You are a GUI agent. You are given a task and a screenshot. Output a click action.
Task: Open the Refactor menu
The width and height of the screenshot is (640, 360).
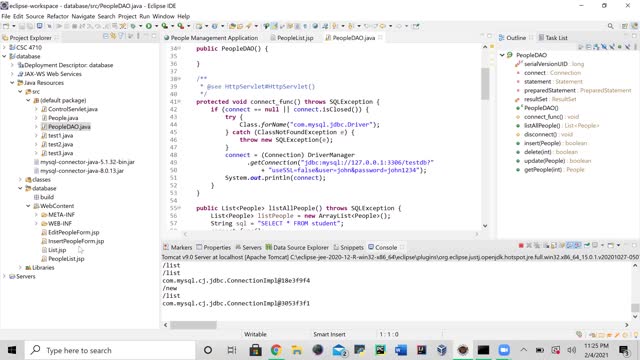pyautogui.click(x=58, y=16)
